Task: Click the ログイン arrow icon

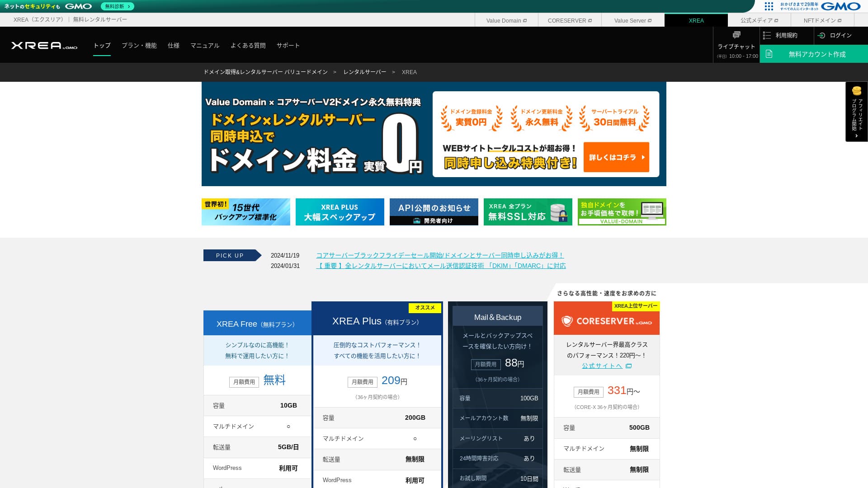Action: click(x=820, y=36)
